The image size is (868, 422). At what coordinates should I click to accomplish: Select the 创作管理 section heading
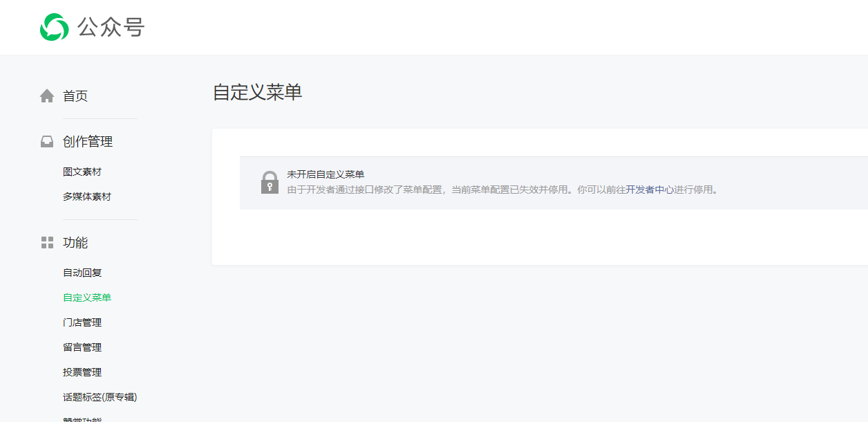pyautogui.click(x=88, y=142)
